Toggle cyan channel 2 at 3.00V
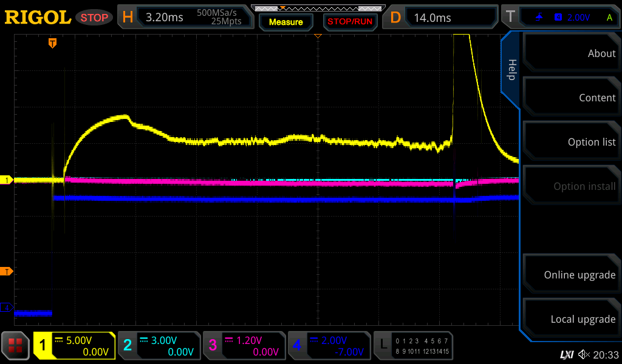Viewport: 622px width, 364px height. [159, 346]
